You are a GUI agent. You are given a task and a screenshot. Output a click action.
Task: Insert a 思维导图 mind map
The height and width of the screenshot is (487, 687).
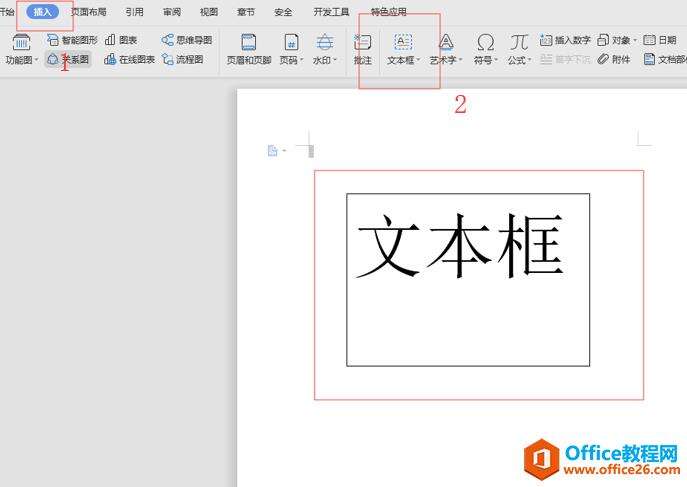pos(168,41)
